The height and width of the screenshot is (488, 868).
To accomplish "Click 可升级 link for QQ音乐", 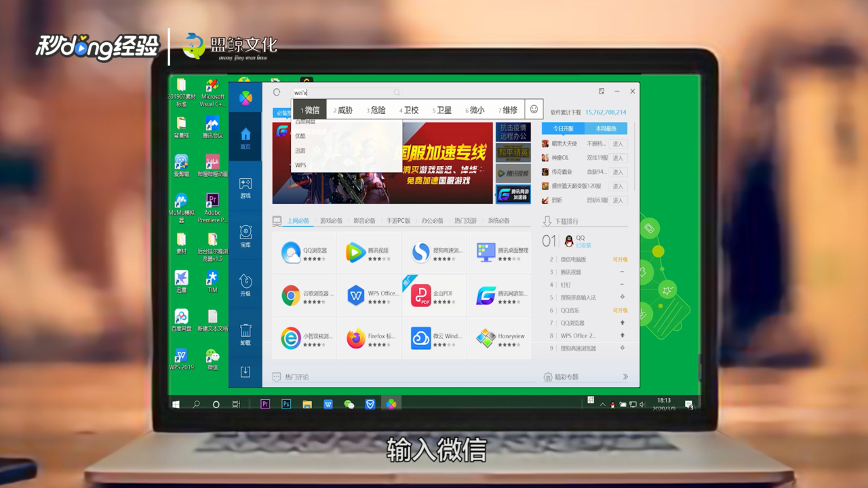I will [620, 310].
